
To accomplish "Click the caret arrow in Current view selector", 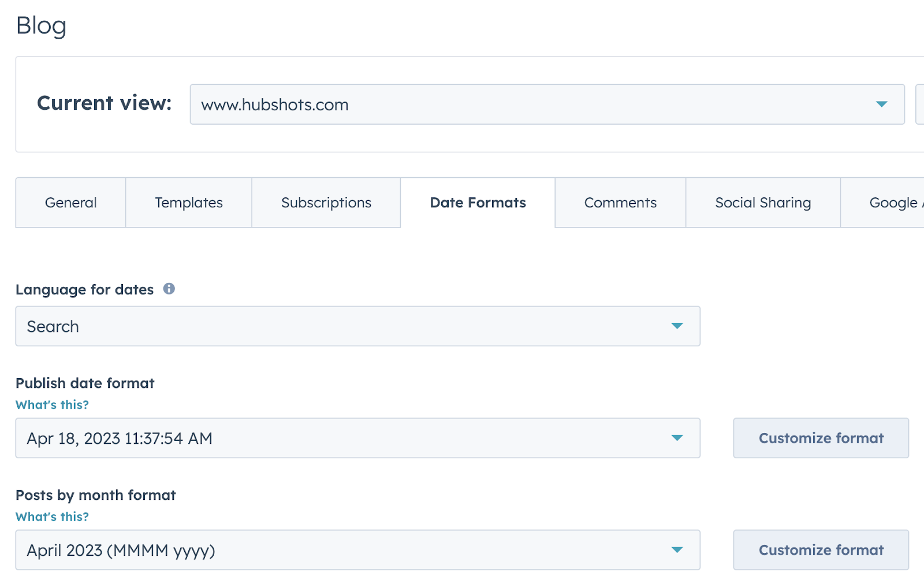I will coord(881,104).
